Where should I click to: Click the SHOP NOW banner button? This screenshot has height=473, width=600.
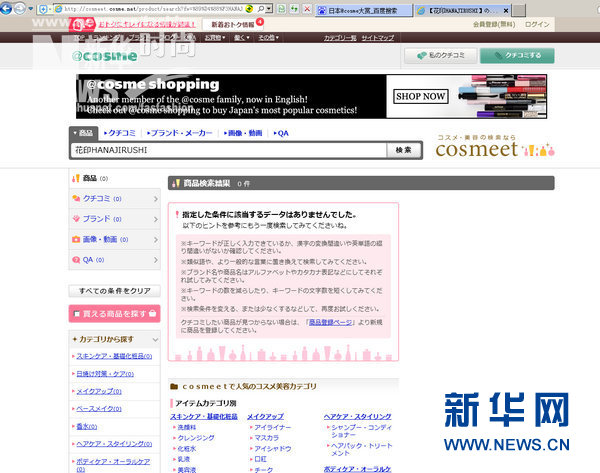(x=421, y=96)
